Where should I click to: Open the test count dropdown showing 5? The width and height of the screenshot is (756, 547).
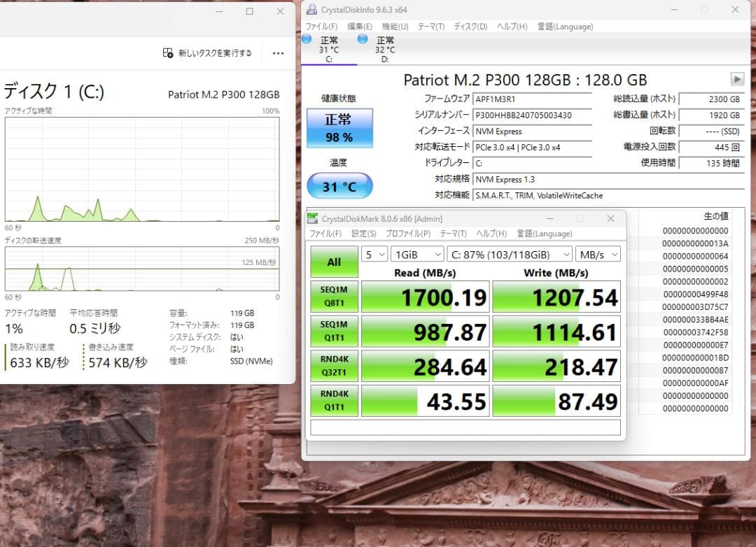(374, 254)
